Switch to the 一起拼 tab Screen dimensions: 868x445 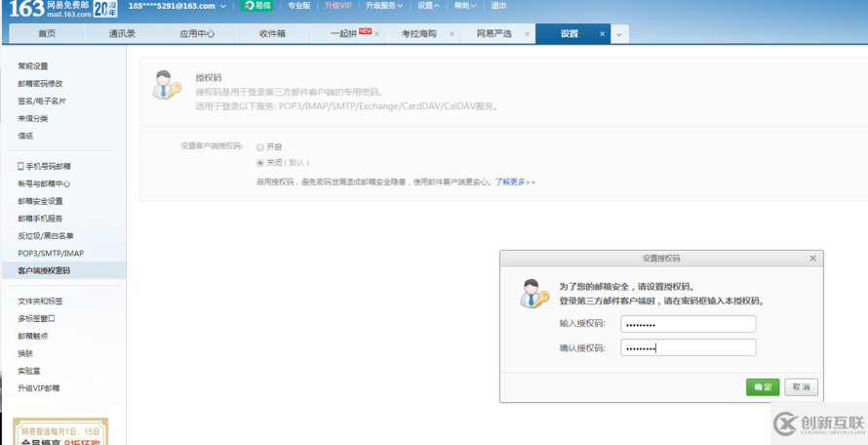344,34
